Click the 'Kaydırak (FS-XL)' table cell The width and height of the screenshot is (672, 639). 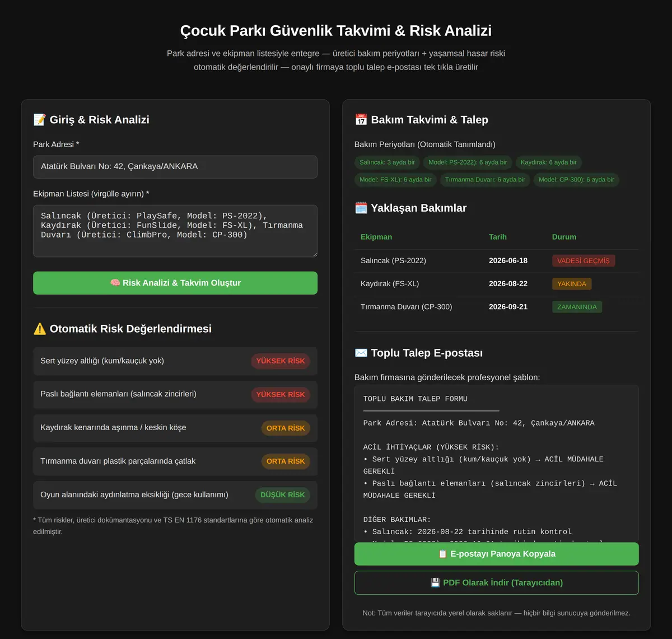point(390,283)
